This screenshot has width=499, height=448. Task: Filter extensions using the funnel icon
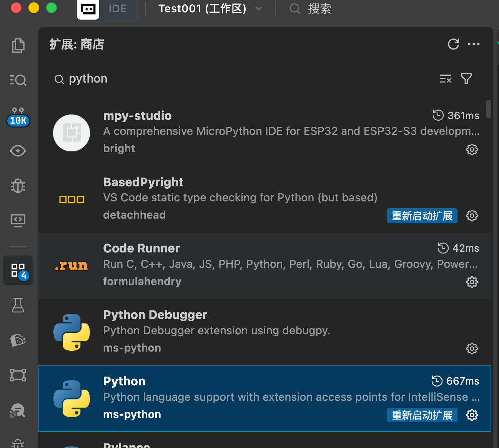(x=466, y=79)
